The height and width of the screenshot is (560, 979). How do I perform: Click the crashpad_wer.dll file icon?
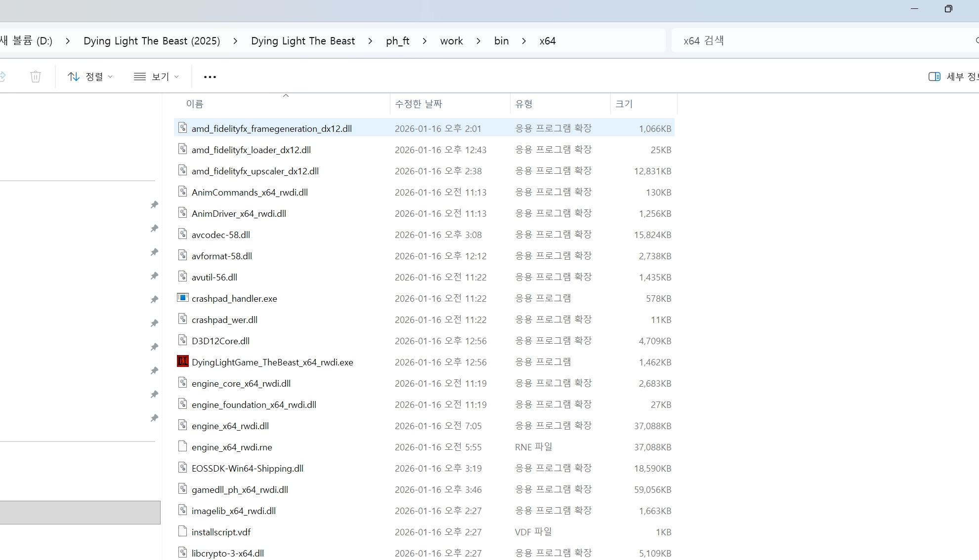[183, 319]
